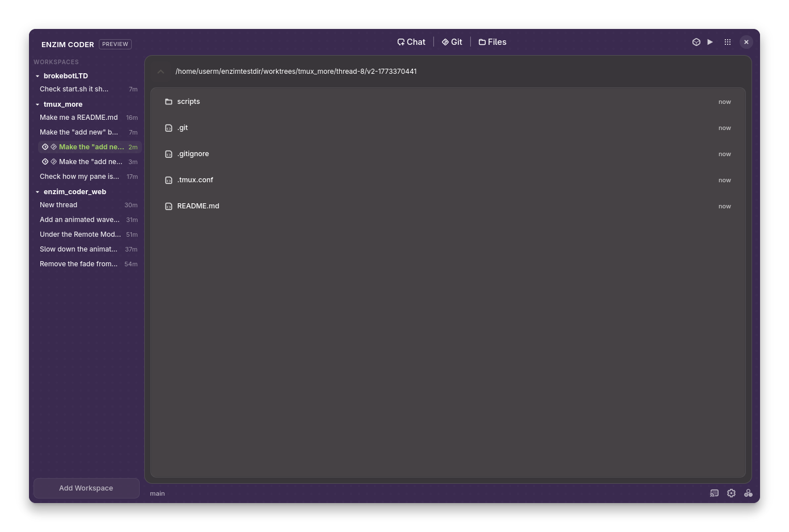Open the scripts folder in the file list
This screenshot has width=789, height=532.
(x=188, y=101)
